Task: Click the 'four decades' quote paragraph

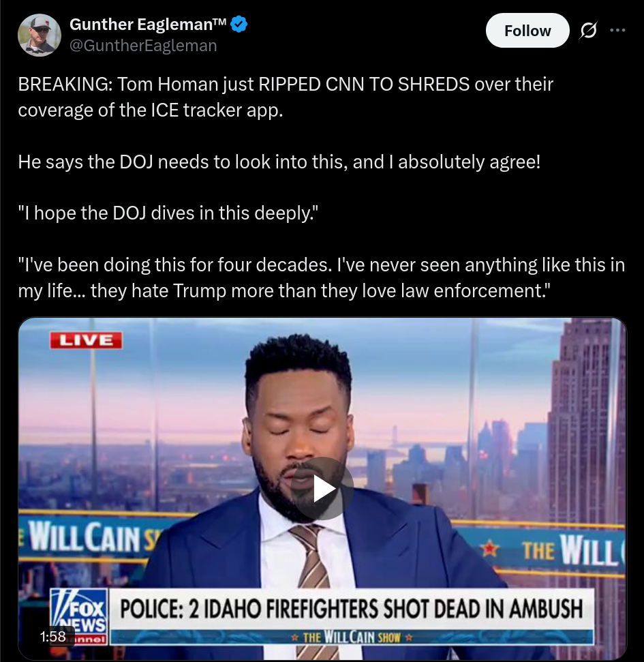Action: coord(321,277)
